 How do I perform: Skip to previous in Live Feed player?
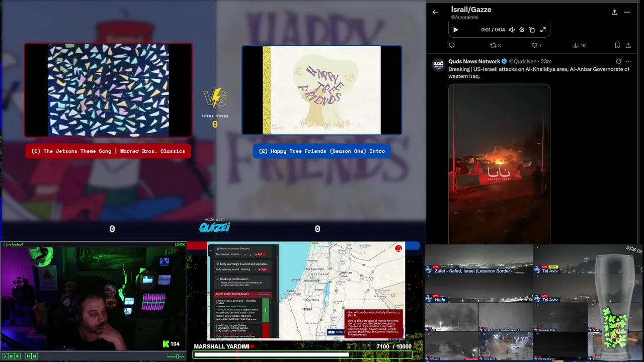tap(29, 356)
